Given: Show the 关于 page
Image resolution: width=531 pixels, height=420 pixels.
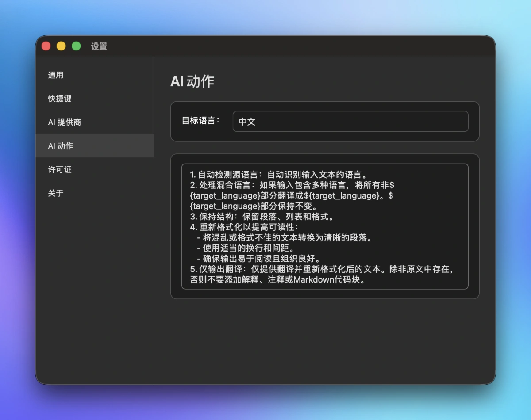Looking at the screenshot, I should pyautogui.click(x=56, y=193).
